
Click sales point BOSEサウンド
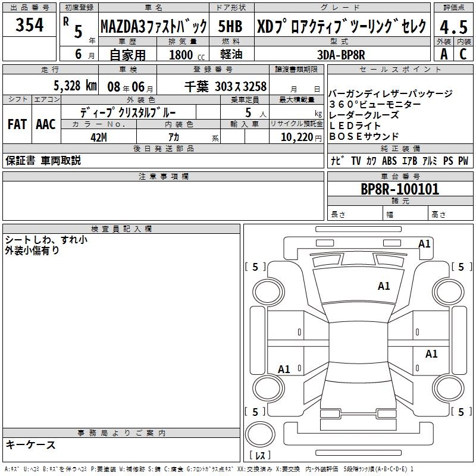pyautogui.click(x=364, y=136)
